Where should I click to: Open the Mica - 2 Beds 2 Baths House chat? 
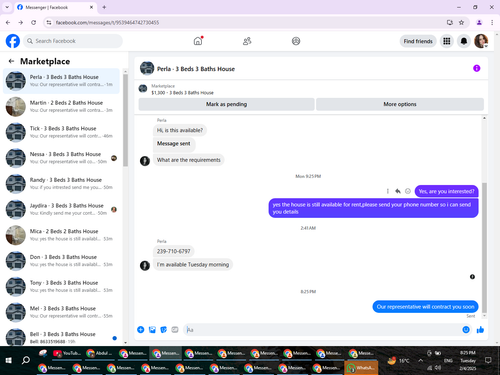coord(61,235)
